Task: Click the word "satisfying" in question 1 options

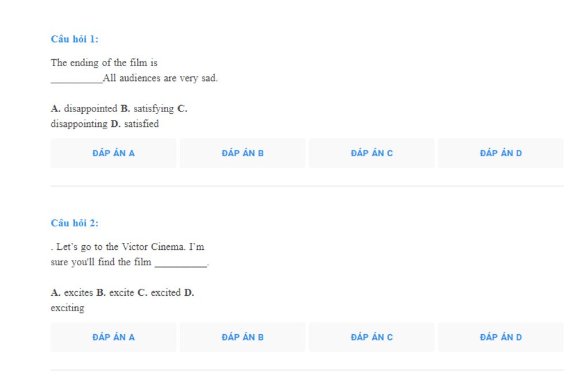Action: click(x=154, y=109)
